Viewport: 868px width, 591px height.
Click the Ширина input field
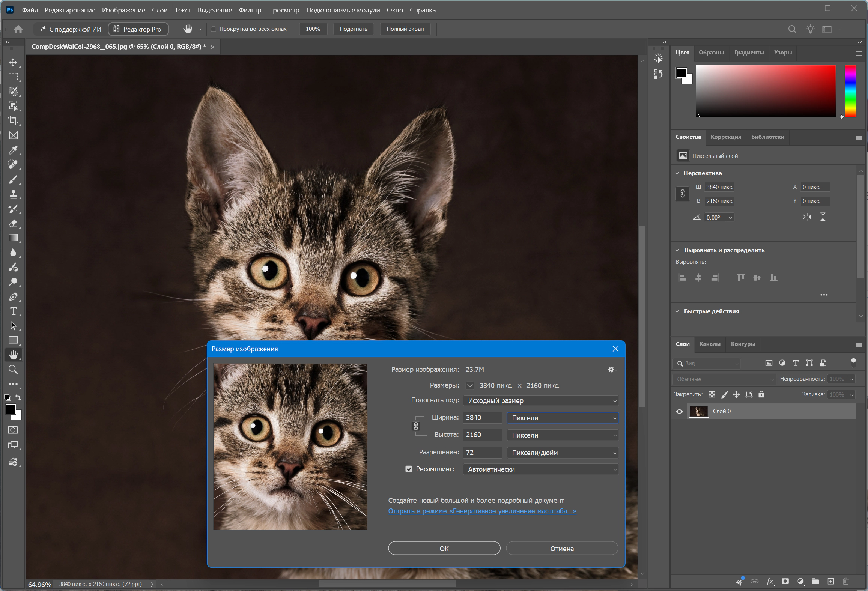click(x=482, y=418)
